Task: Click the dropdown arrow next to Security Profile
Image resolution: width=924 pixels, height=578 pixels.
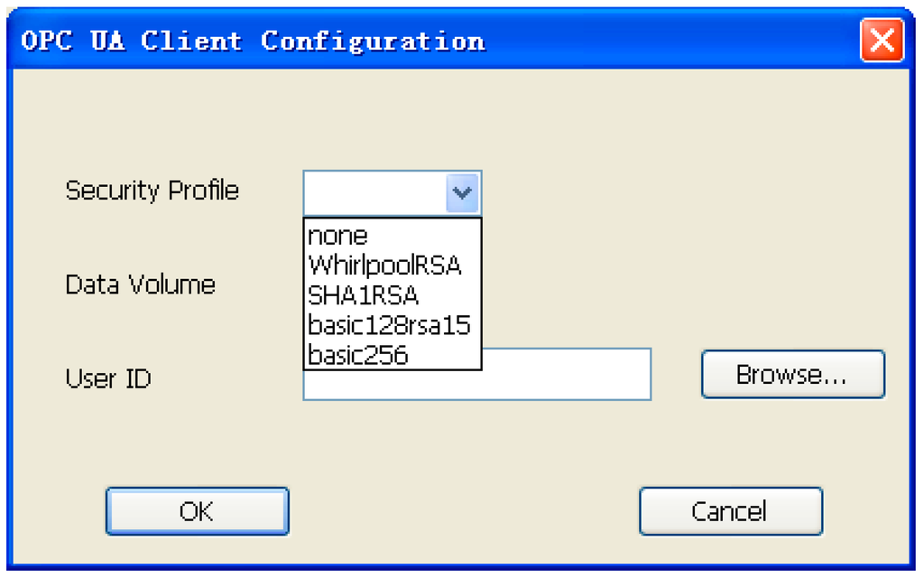Action: pos(462,191)
